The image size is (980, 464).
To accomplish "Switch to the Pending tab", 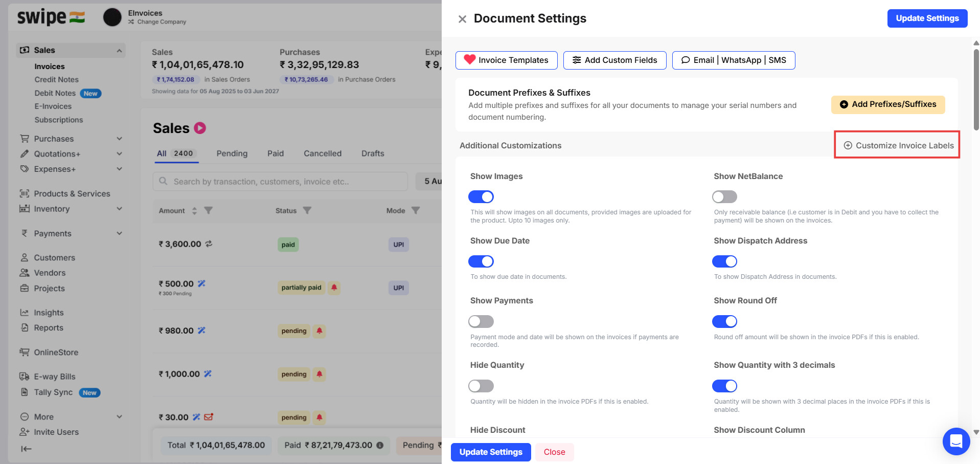I will click(x=232, y=153).
